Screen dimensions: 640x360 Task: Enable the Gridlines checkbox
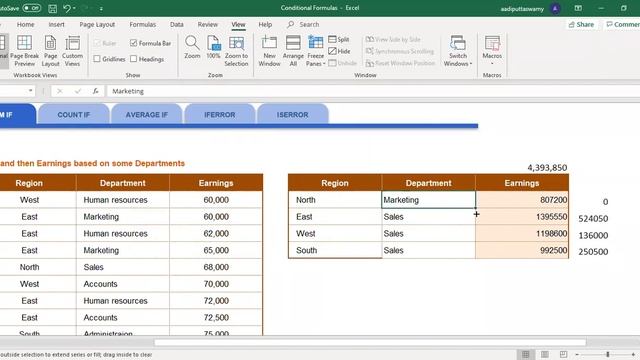pyautogui.click(x=97, y=59)
